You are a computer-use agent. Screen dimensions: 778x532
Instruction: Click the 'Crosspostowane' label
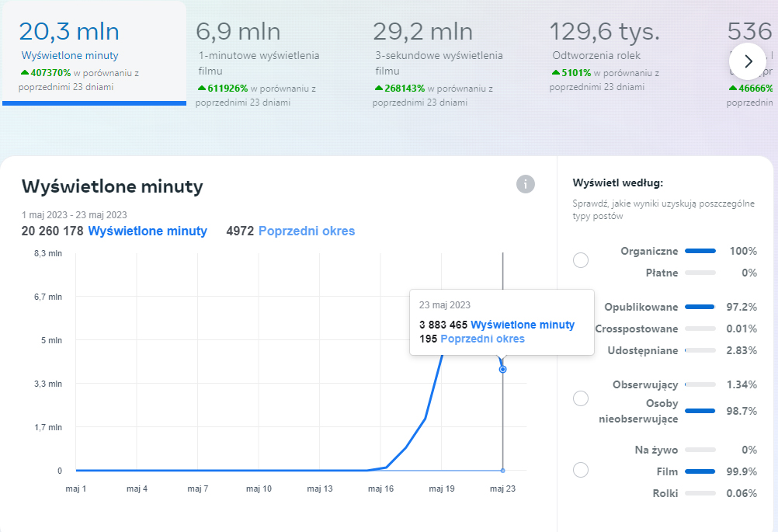pos(637,329)
